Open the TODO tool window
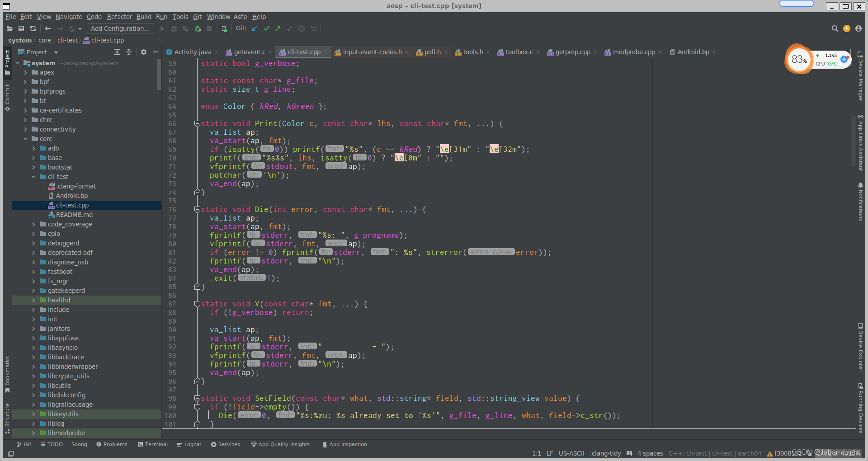This screenshot has height=461, width=868. [x=52, y=444]
